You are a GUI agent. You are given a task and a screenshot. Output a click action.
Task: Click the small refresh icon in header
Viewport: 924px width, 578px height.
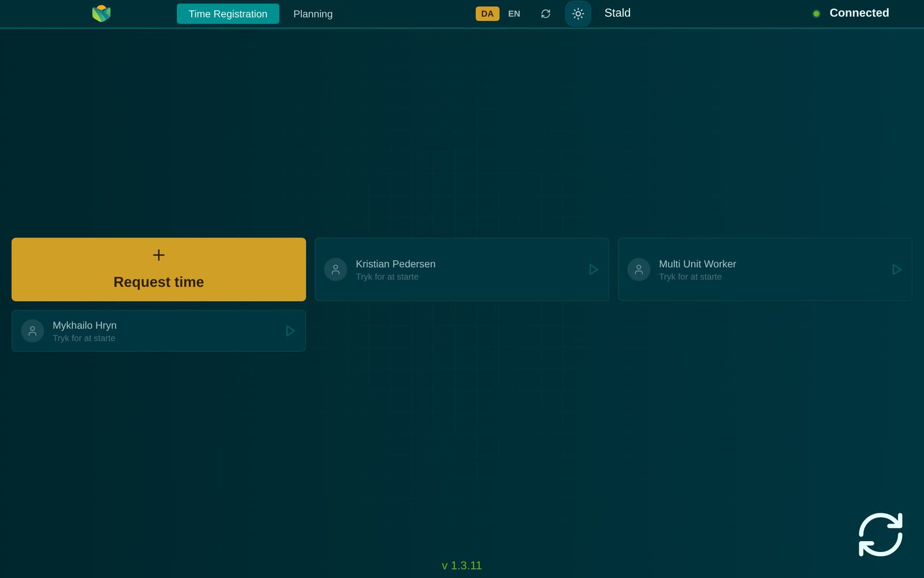pyautogui.click(x=545, y=14)
